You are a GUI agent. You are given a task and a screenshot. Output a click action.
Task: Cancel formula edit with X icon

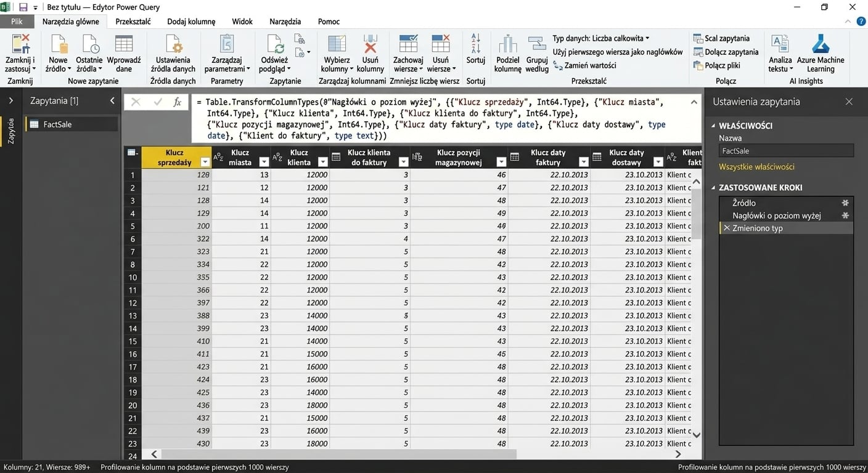point(136,102)
